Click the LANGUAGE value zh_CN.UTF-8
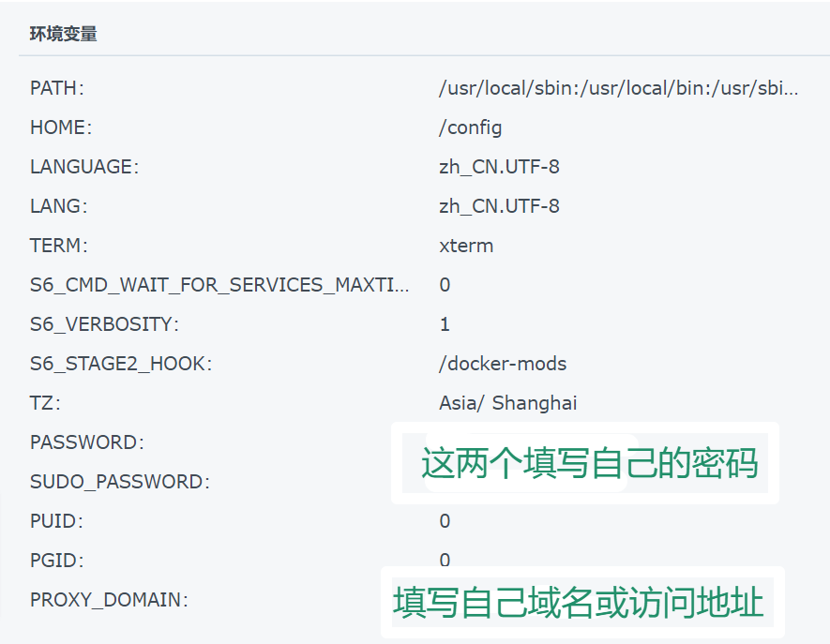The height and width of the screenshot is (644, 830). click(x=499, y=167)
